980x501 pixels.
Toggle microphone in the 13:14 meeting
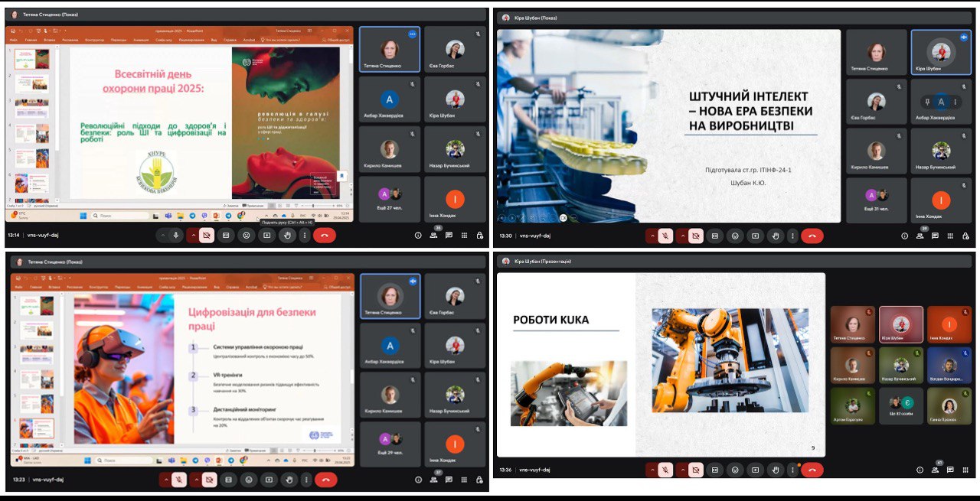(176, 236)
